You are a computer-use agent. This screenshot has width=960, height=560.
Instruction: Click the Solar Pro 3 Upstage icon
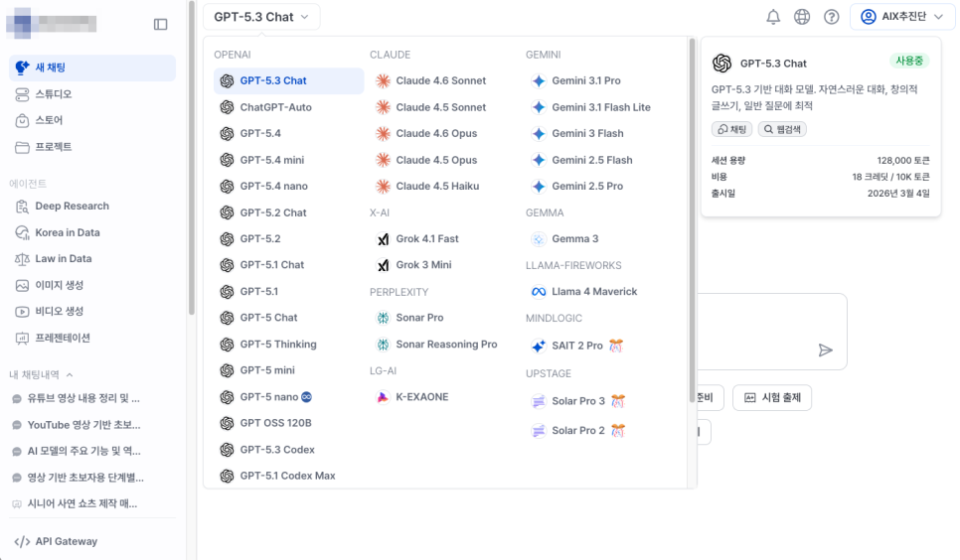539,401
